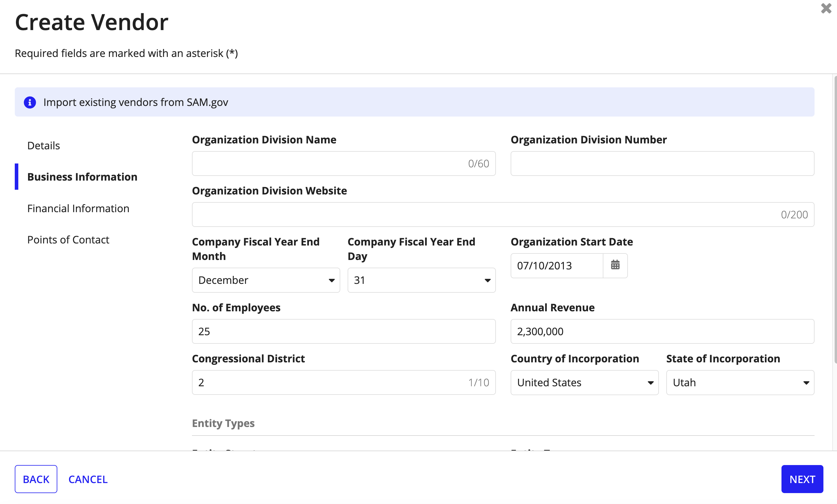Click Import existing vendors from SAM.gov
Viewport: 837px width, 504px height.
pyautogui.click(x=136, y=102)
